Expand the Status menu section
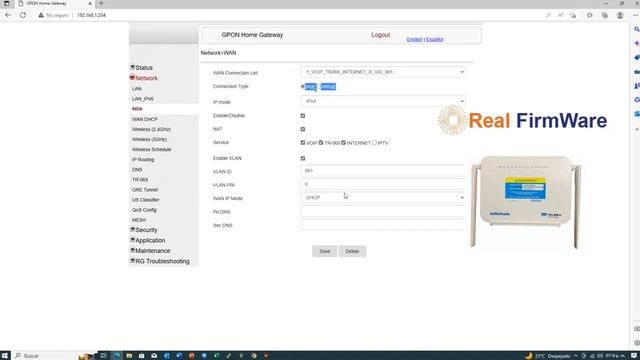640x360 pixels. pyautogui.click(x=142, y=67)
